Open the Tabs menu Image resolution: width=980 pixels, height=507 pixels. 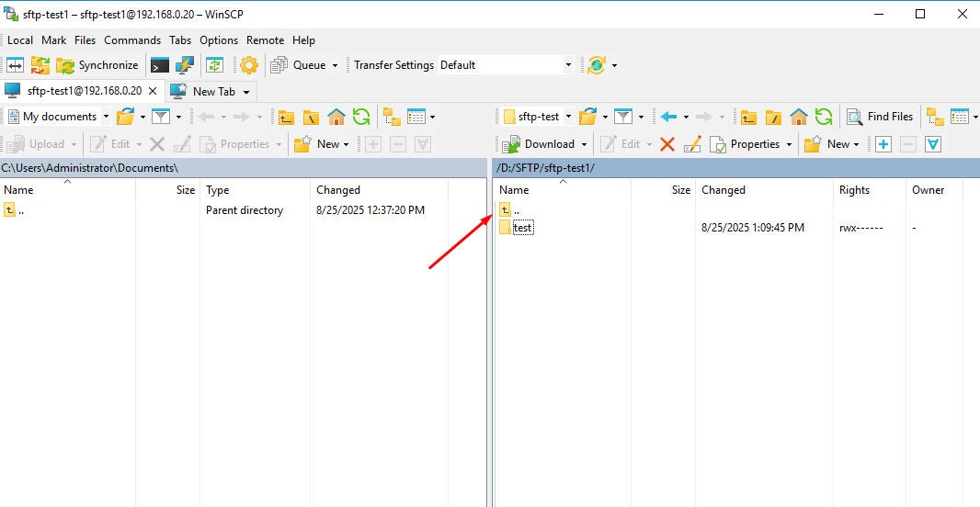(180, 40)
